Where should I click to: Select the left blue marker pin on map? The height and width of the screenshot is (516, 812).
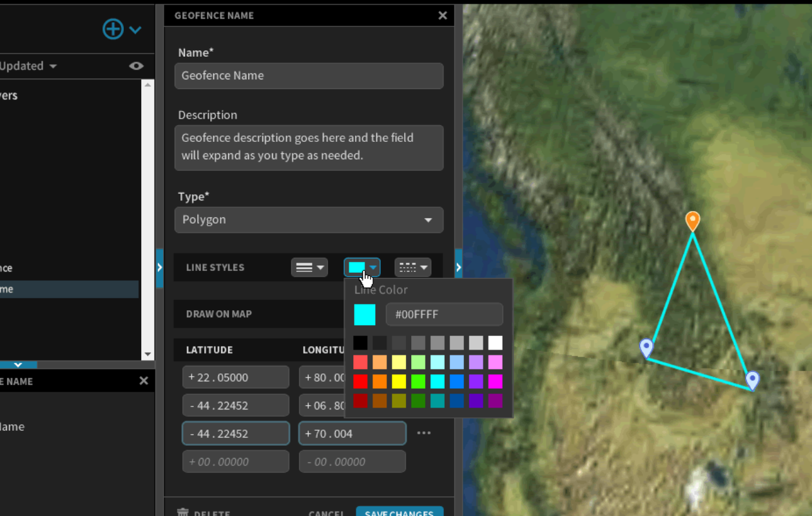(646, 348)
